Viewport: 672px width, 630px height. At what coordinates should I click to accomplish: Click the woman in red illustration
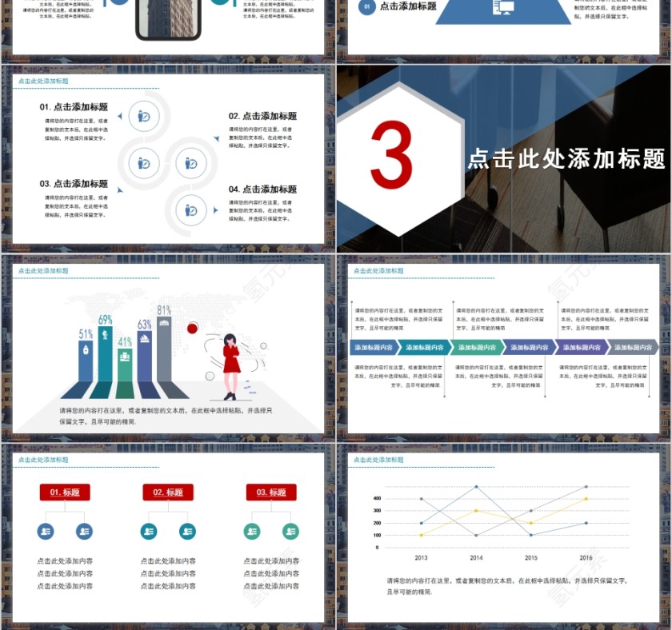coord(232,360)
